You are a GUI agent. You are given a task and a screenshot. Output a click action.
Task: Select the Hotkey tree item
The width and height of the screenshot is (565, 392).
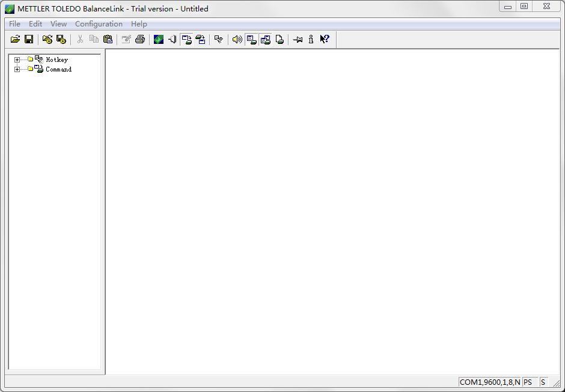[x=56, y=60]
